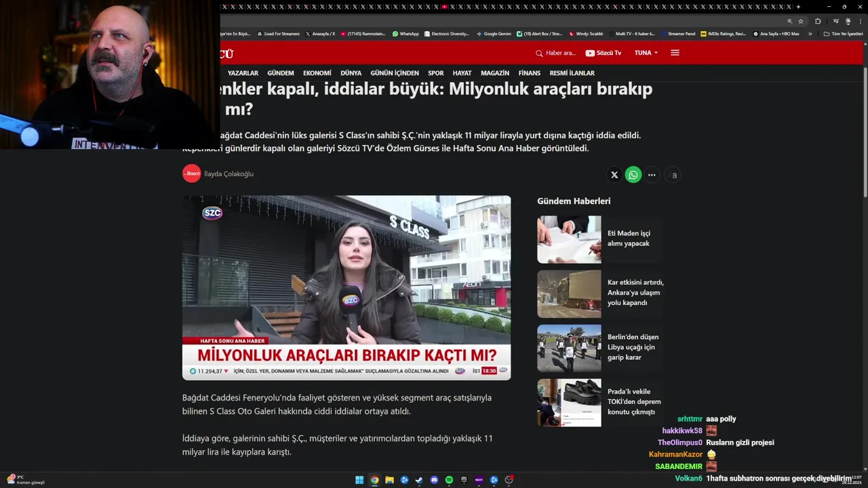Open the taskbar weather widget
Screen dimensions: 868x488
(26, 480)
